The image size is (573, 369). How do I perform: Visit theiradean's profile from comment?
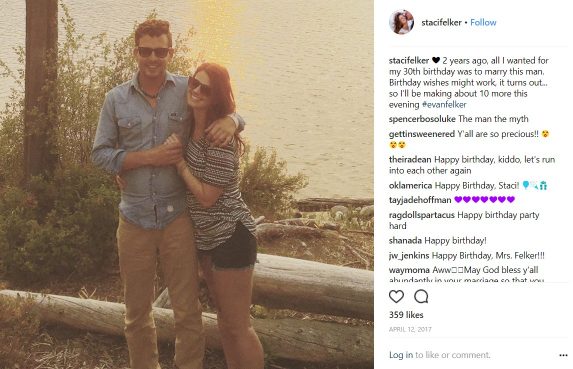tap(410, 160)
